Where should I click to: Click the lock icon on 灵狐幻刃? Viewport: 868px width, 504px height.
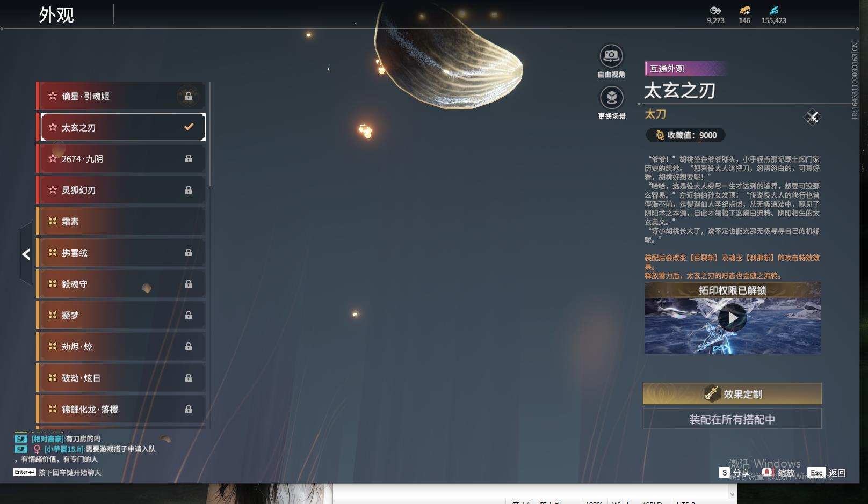[x=189, y=189]
